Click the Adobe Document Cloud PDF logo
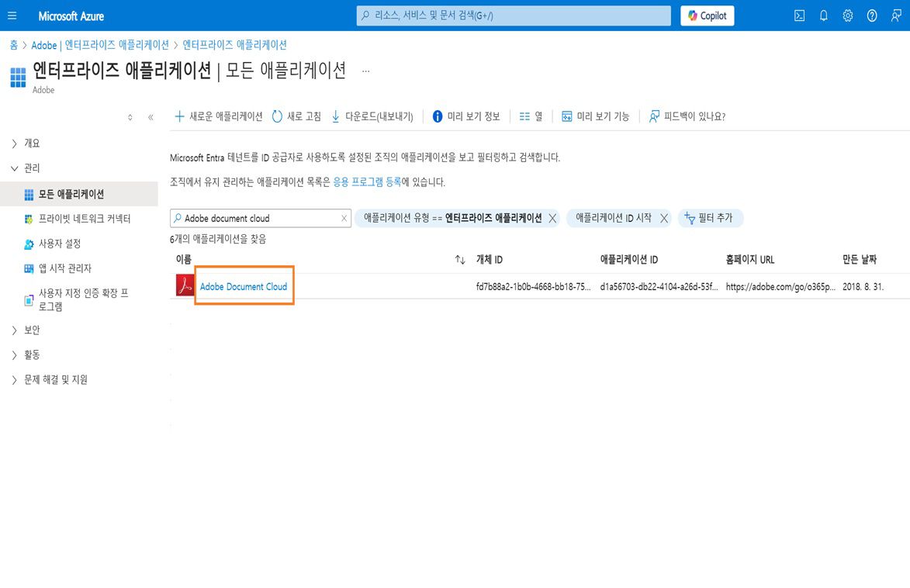Image resolution: width=910 pixels, height=588 pixels. point(183,285)
